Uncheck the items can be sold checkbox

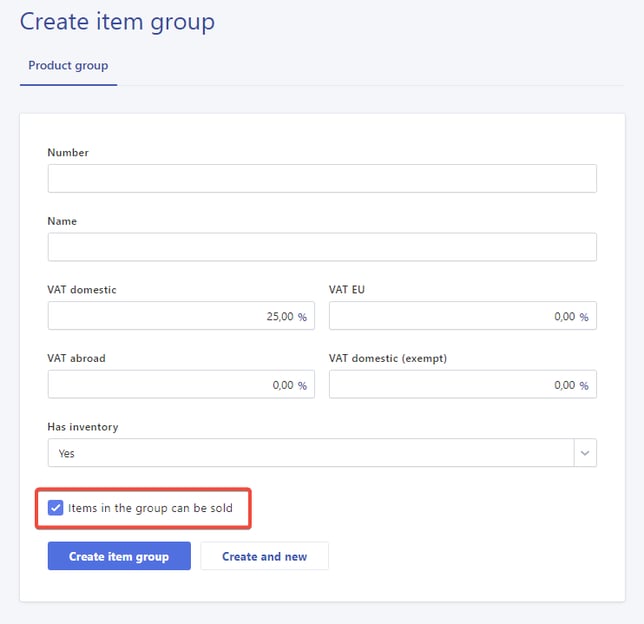click(x=56, y=508)
